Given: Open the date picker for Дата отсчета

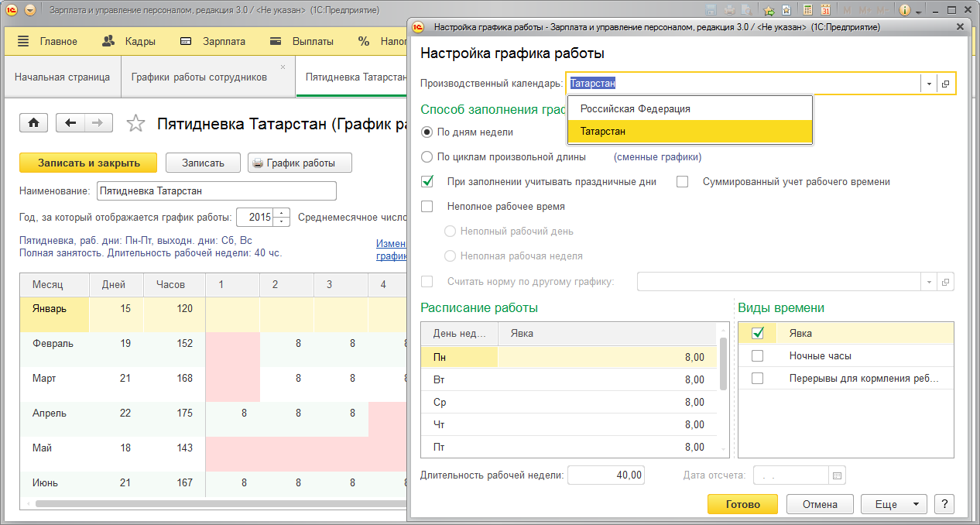Looking at the screenshot, I should pos(838,475).
